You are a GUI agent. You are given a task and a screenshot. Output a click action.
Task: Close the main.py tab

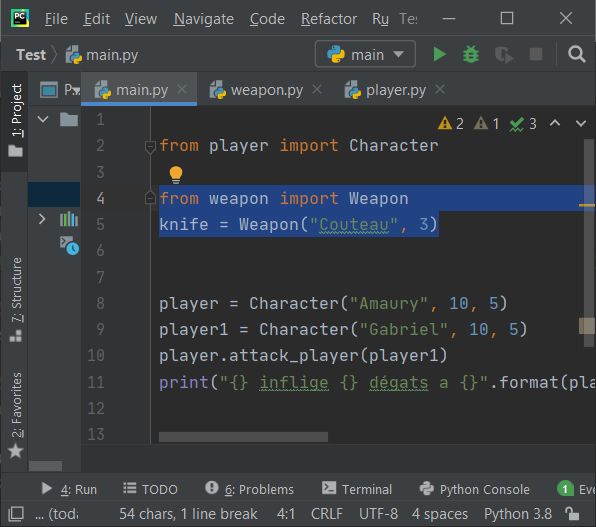click(x=182, y=89)
